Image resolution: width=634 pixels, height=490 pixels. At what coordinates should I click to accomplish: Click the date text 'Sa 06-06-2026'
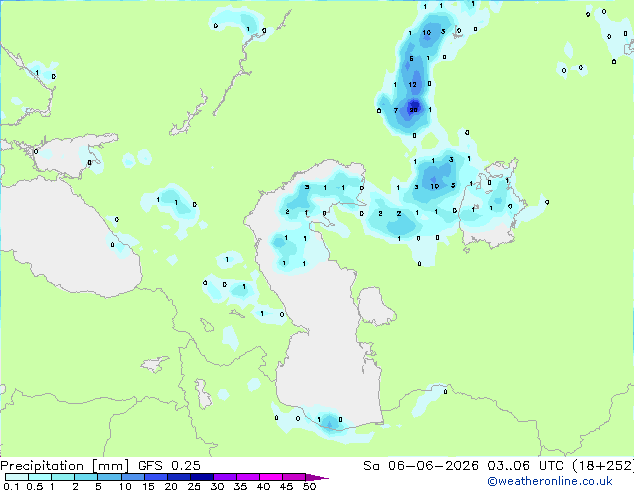click(421, 466)
